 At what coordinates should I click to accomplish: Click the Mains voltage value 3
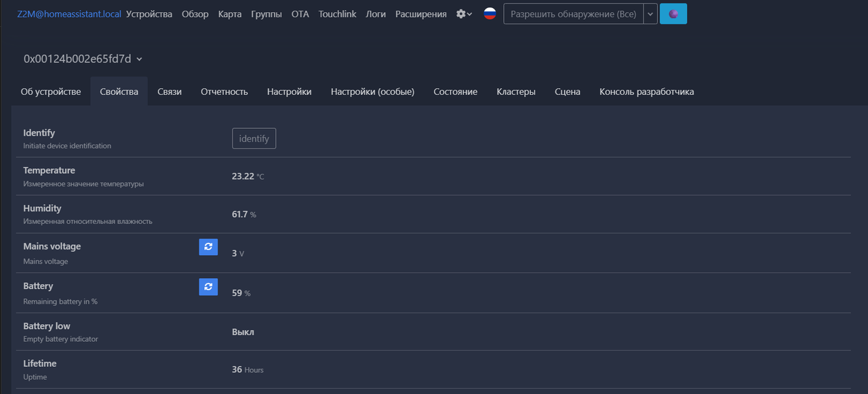click(x=235, y=253)
